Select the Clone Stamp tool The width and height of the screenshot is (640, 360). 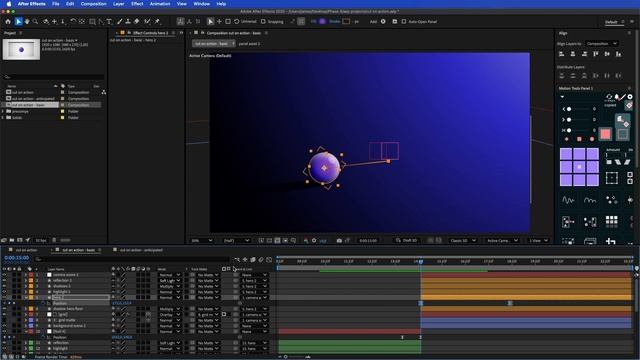[x=128, y=21]
